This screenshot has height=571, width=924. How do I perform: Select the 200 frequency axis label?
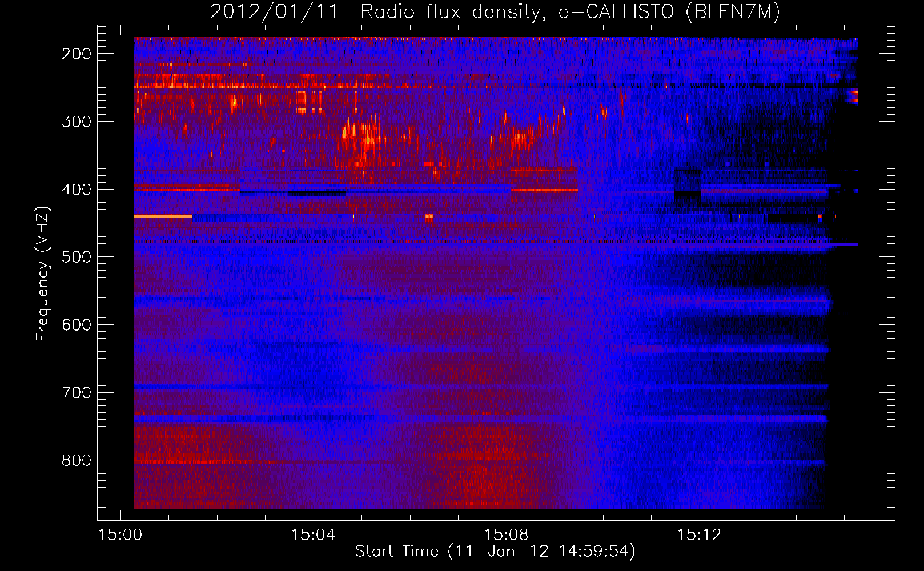(x=77, y=54)
